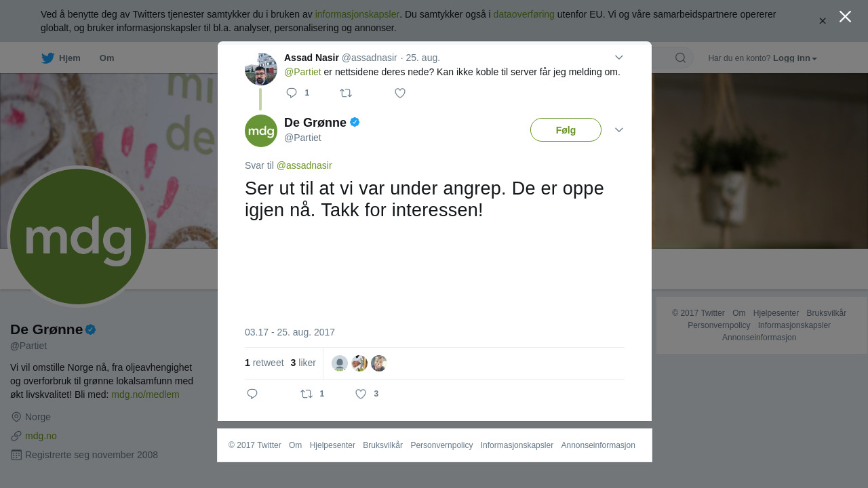Click first liker avatar thumbnail
Viewport: 868px width, 488px height.
tap(340, 363)
